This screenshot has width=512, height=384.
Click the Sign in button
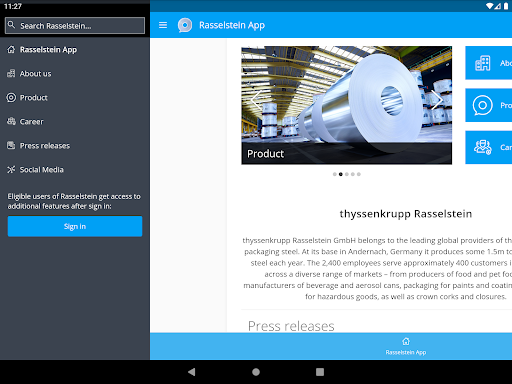tap(75, 226)
